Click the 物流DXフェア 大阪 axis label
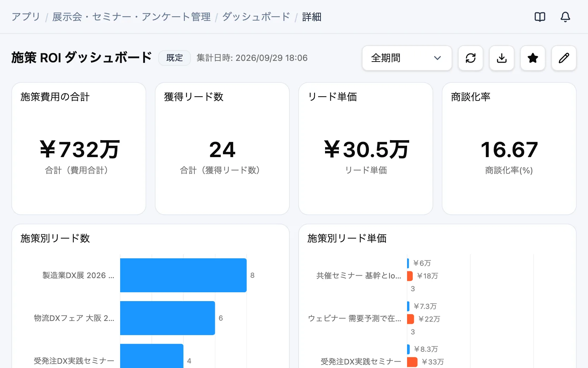The height and width of the screenshot is (368, 588). pyautogui.click(x=74, y=318)
